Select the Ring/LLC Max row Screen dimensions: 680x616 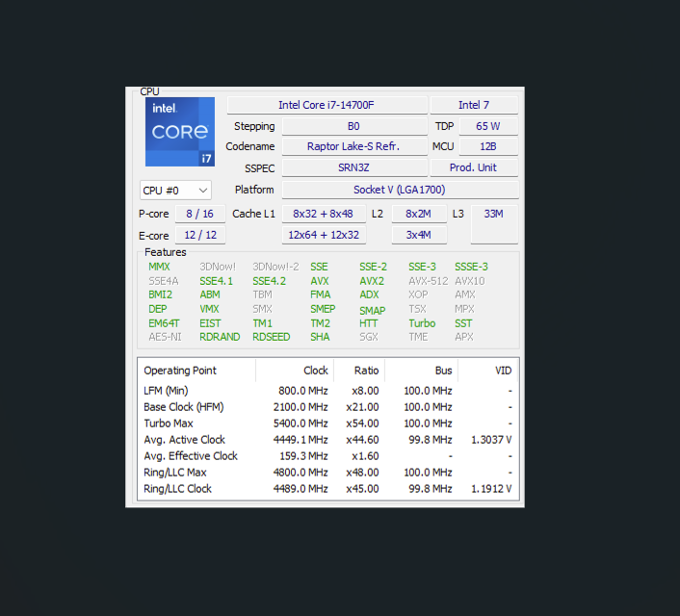click(x=328, y=472)
